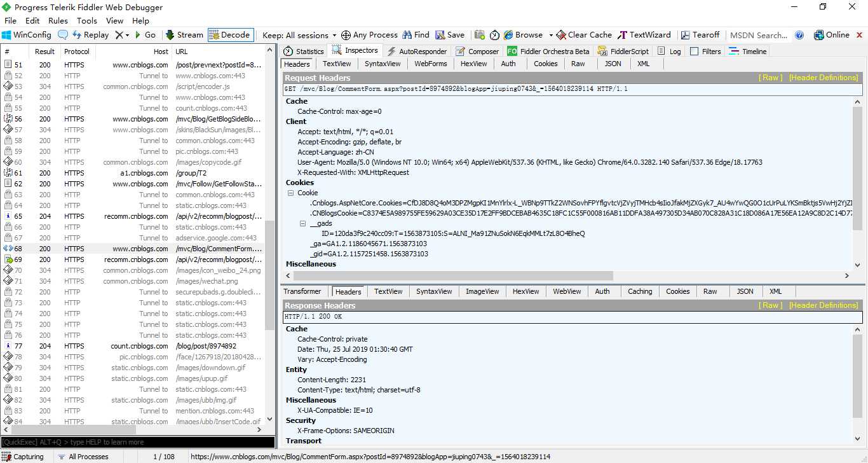868x463 pixels.
Task: Open the Browse dropdown arrow
Action: pos(550,36)
